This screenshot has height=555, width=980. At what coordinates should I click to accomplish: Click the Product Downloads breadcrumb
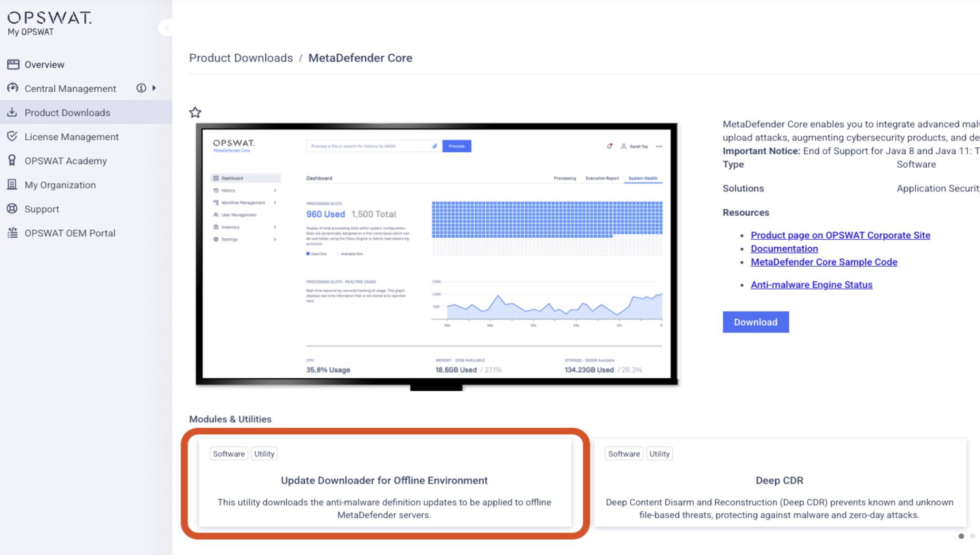click(x=241, y=58)
